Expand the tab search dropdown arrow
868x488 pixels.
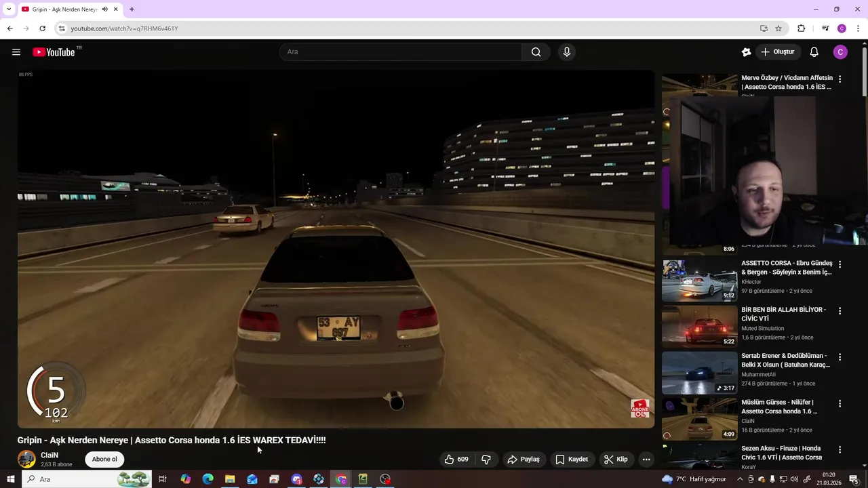9,9
